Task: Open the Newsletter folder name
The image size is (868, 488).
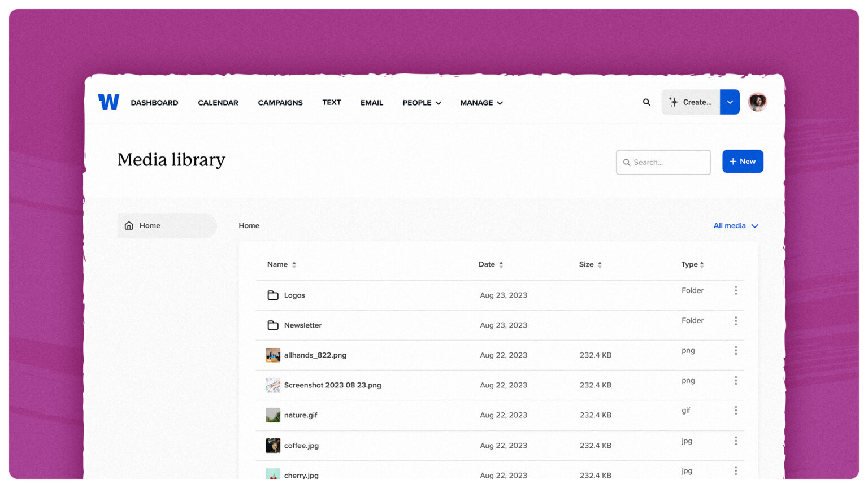Action: tap(303, 325)
